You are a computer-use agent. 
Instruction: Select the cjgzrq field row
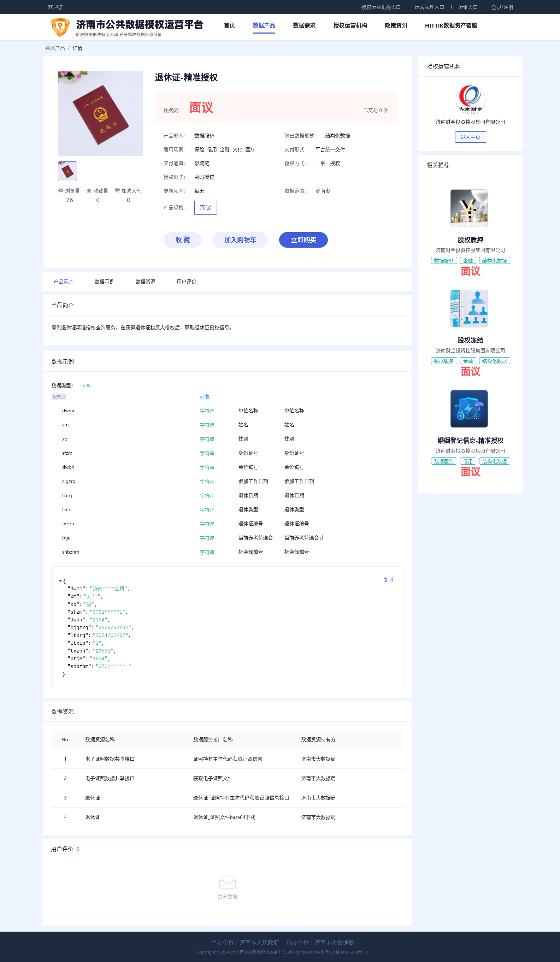click(227, 482)
